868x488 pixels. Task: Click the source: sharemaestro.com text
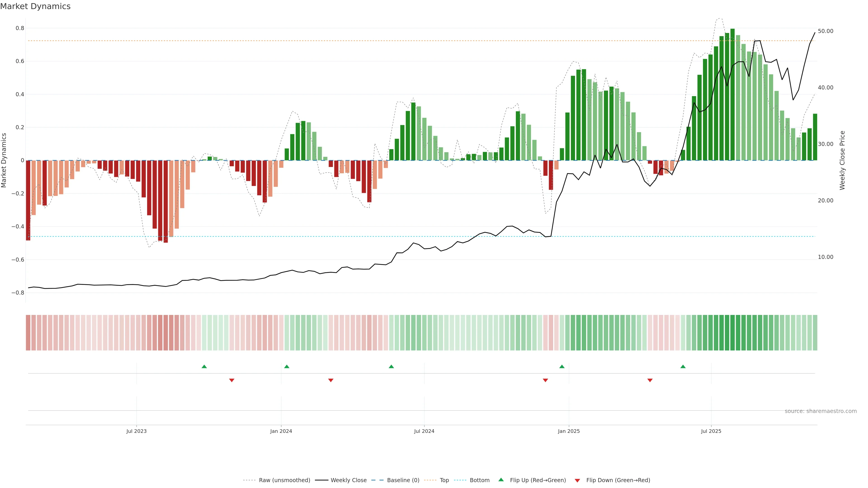click(x=821, y=411)
